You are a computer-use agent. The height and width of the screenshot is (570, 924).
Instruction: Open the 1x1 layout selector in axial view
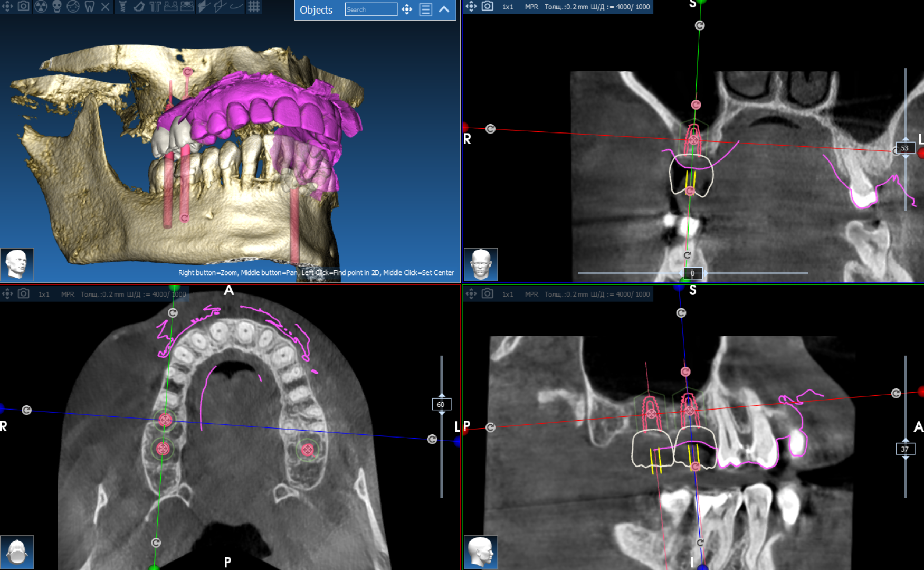[x=44, y=294]
